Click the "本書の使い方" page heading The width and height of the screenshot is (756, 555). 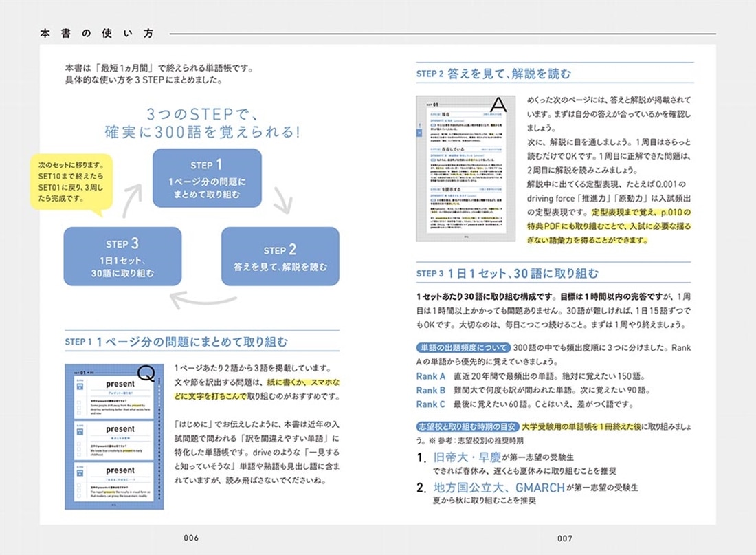97,33
